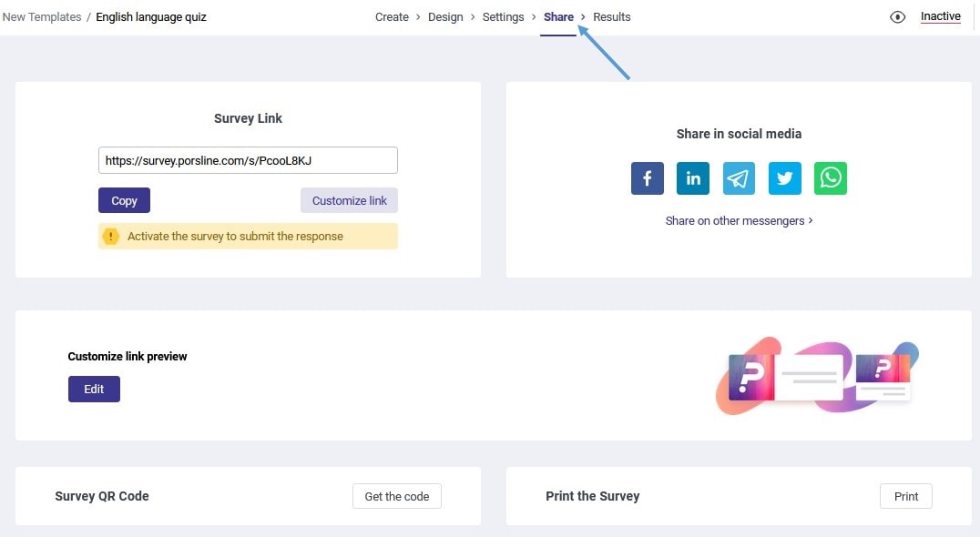Go to the Design step
The image size is (980, 537).
pos(445,16)
